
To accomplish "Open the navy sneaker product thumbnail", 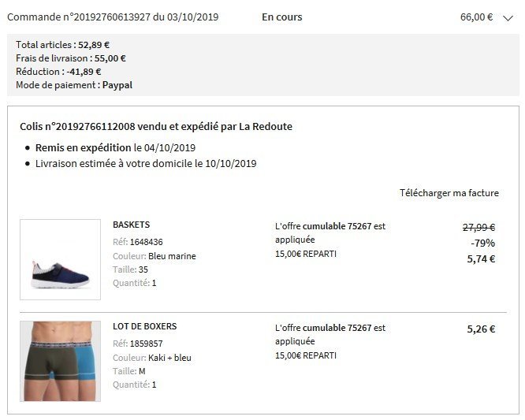I will pyautogui.click(x=60, y=260).
